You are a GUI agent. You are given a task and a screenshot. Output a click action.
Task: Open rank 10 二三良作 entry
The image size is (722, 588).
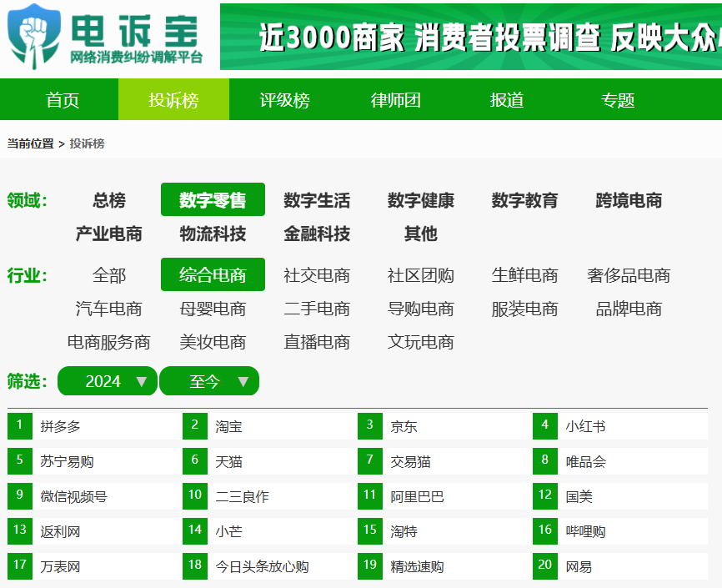point(270,495)
